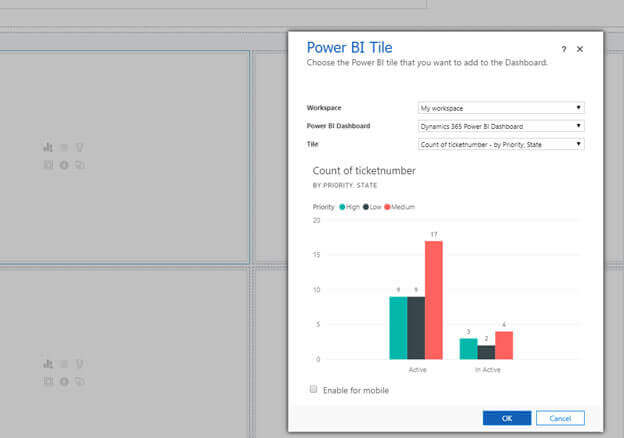Image resolution: width=624 pixels, height=438 pixels.
Task: Click the 'Count of ticketnumber' chart title
Action: tap(364, 171)
